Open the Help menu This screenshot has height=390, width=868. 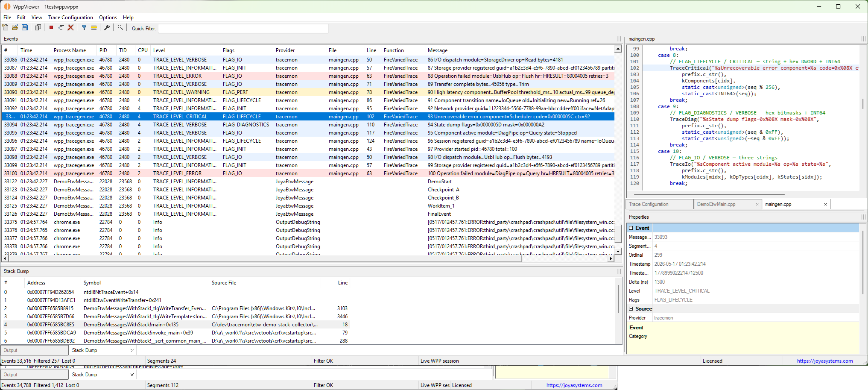128,18
